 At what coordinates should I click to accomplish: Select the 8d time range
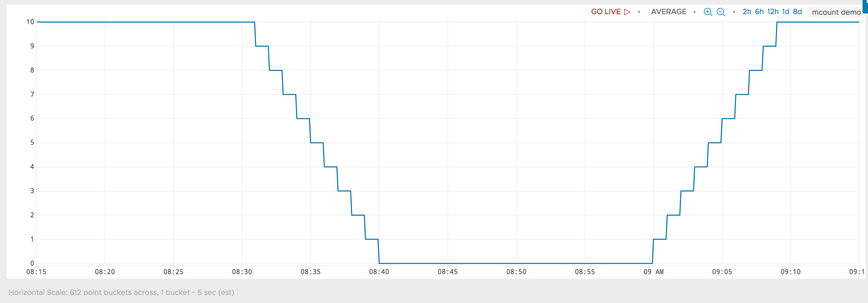[x=797, y=12]
